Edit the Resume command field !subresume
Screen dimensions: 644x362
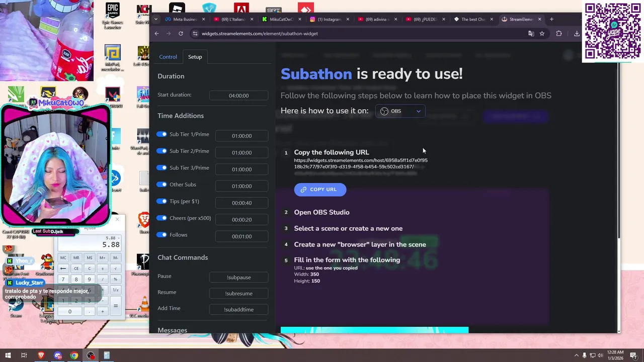238,294
